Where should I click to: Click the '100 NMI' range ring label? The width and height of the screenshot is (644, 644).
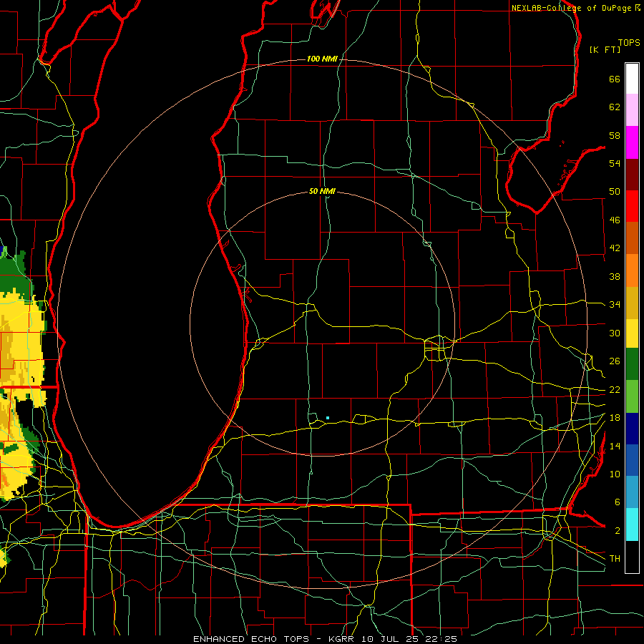point(322,59)
